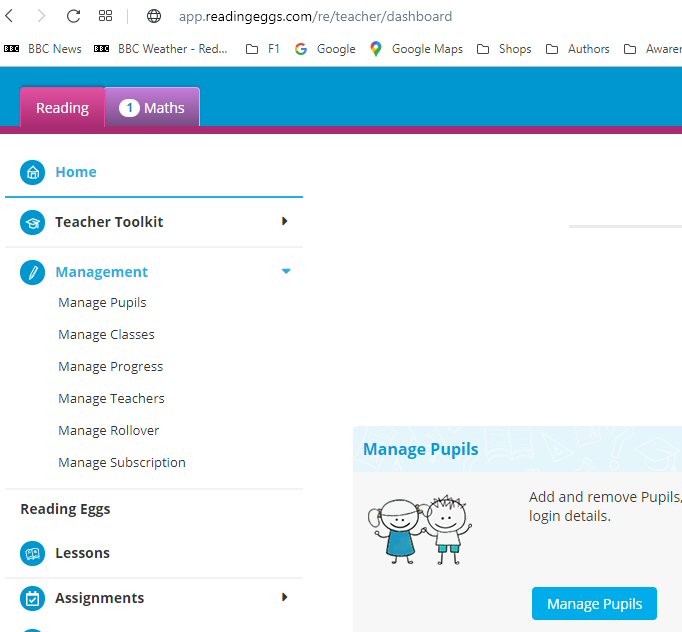The height and width of the screenshot is (632, 682).
Task: Go to Home in sidebar
Action: tap(76, 172)
